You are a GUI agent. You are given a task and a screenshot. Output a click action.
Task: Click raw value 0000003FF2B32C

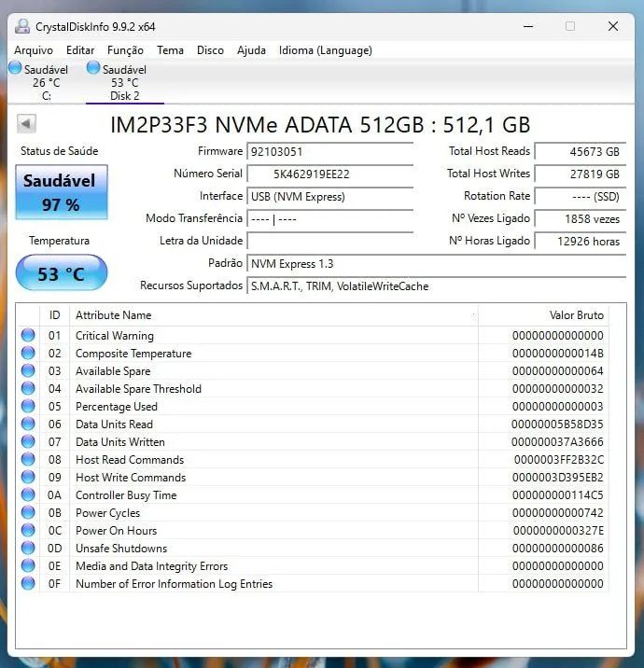[559, 460]
